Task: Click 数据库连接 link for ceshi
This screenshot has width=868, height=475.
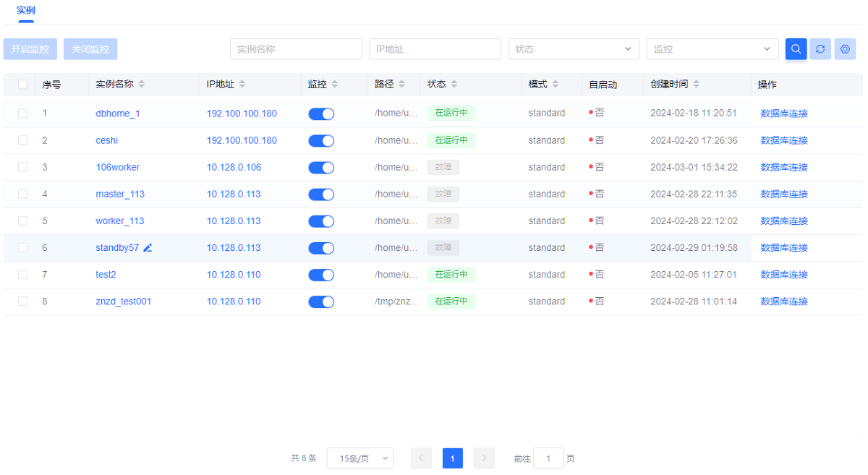Action: 784,140
